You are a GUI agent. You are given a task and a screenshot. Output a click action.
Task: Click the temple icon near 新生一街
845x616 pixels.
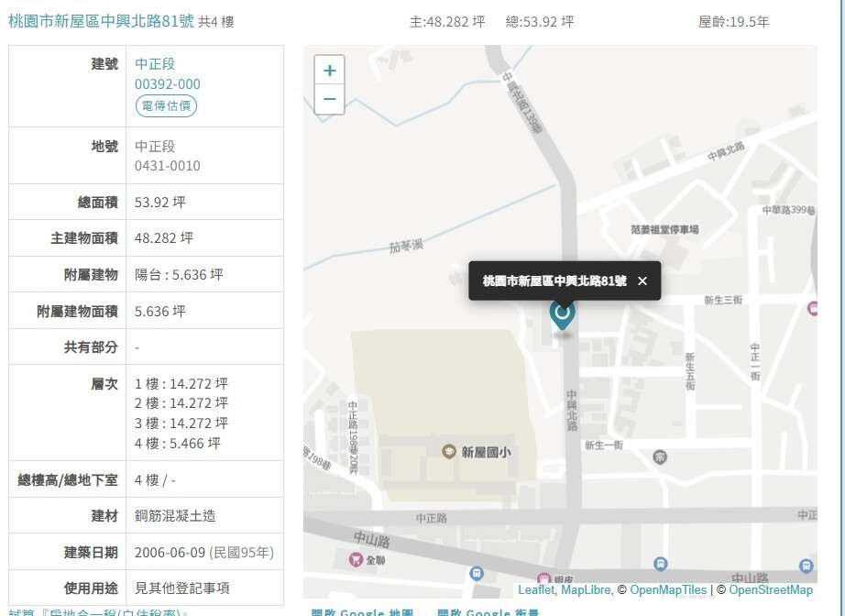pos(660,456)
